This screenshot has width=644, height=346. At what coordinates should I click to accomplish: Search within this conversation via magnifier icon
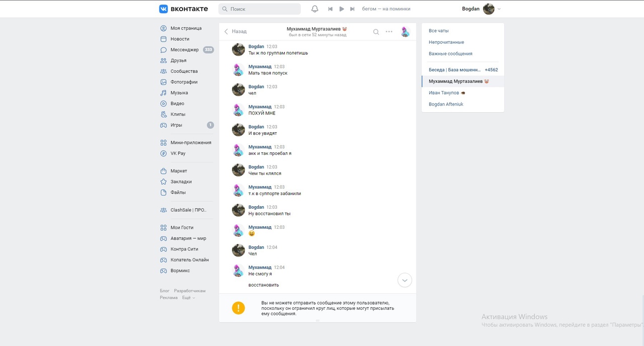coord(376,32)
